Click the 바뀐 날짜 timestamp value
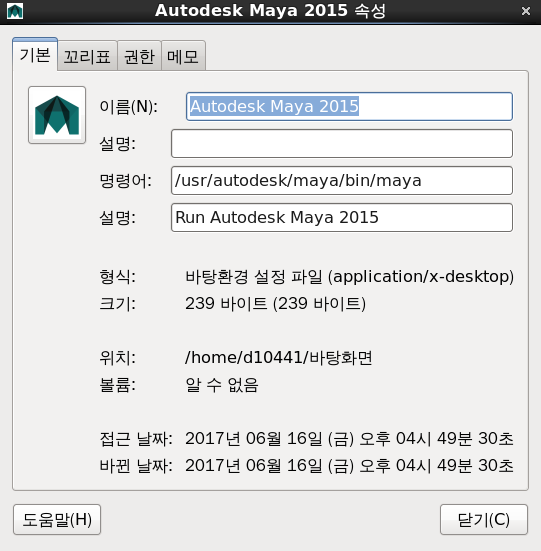Viewport: 541px width, 551px height. point(349,466)
